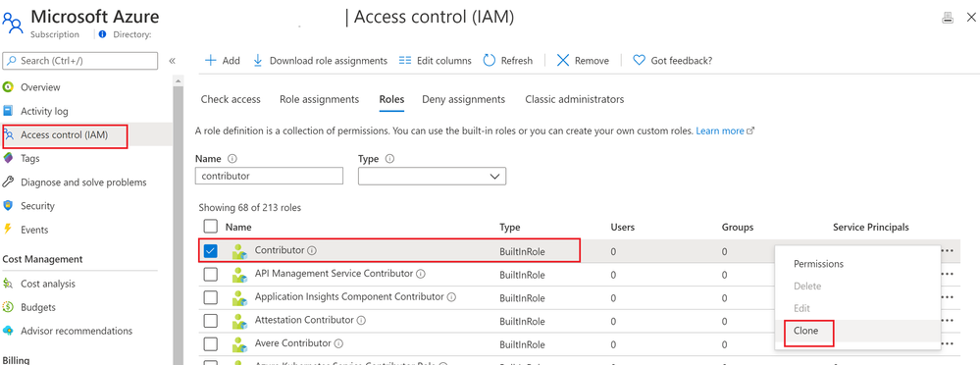
Task: Uncheck the Contributor role checkbox
Action: tap(211, 250)
